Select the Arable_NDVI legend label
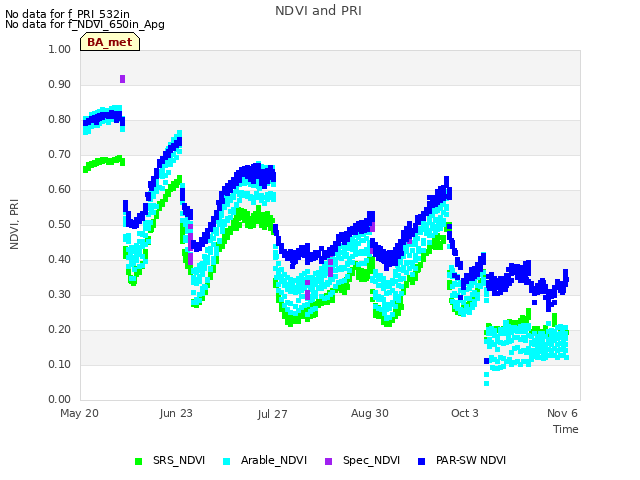This screenshot has width=640, height=480. [273, 460]
